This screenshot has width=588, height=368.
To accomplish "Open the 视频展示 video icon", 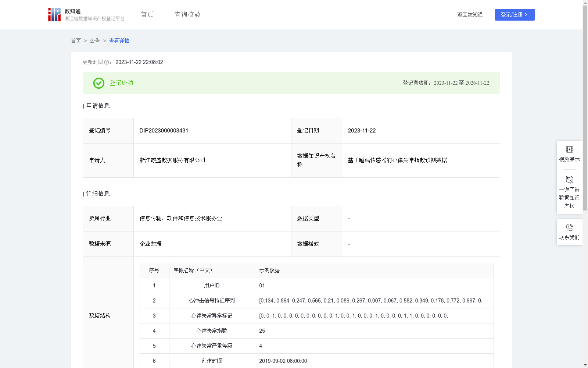I will (x=569, y=149).
